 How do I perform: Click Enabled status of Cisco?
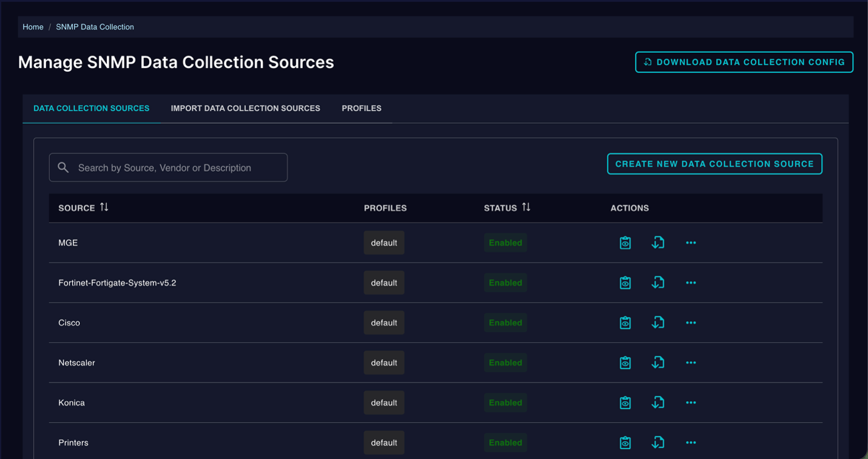point(506,323)
